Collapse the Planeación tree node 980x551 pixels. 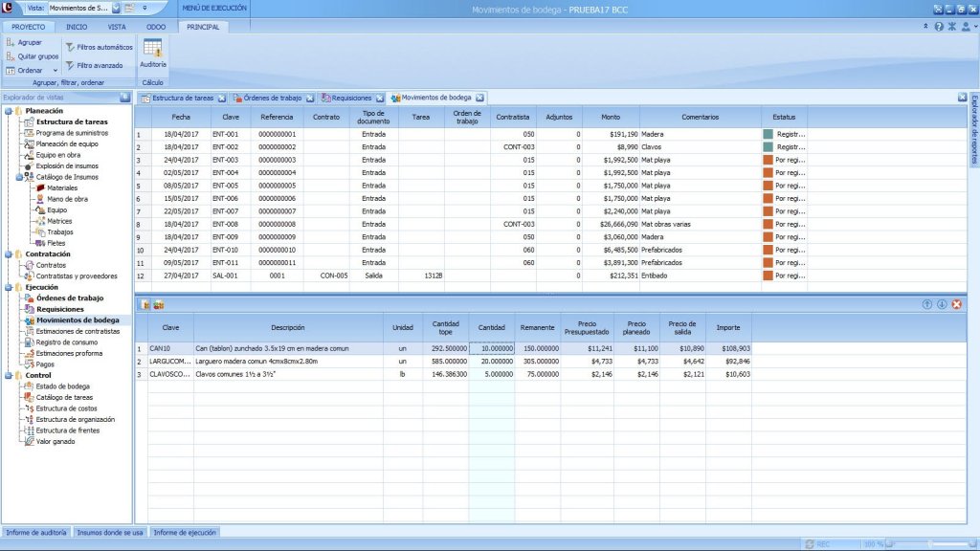8,111
